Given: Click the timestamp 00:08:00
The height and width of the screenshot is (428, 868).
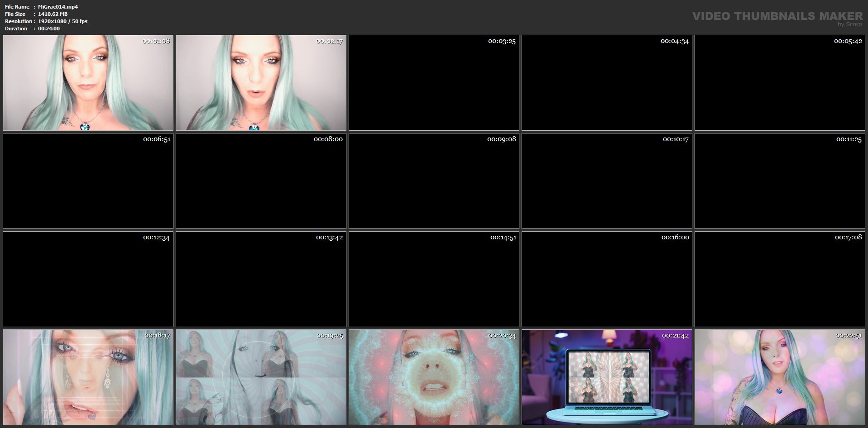Looking at the screenshot, I should (328, 139).
